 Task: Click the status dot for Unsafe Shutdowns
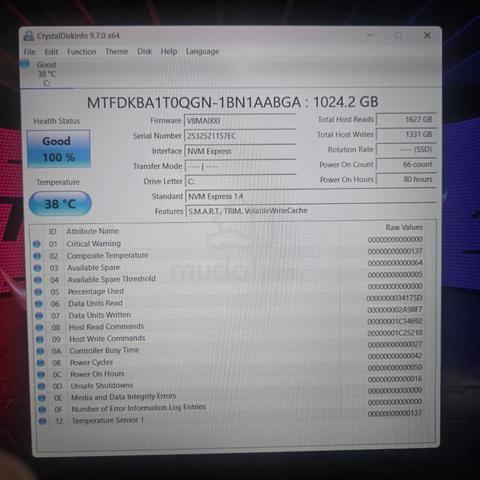[x=41, y=386]
